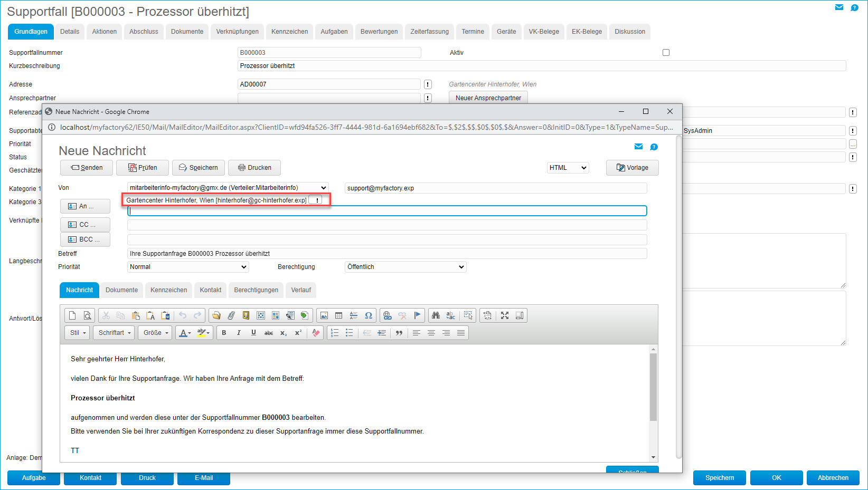Click the Betreff subject field

[387, 254]
